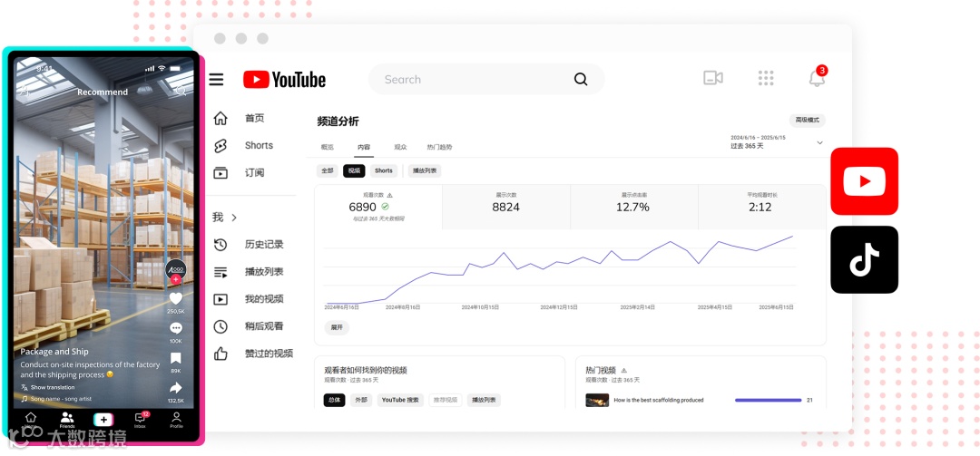Click the large red YouTube app icon
Viewport: 980px width, 456px height.
(x=865, y=181)
